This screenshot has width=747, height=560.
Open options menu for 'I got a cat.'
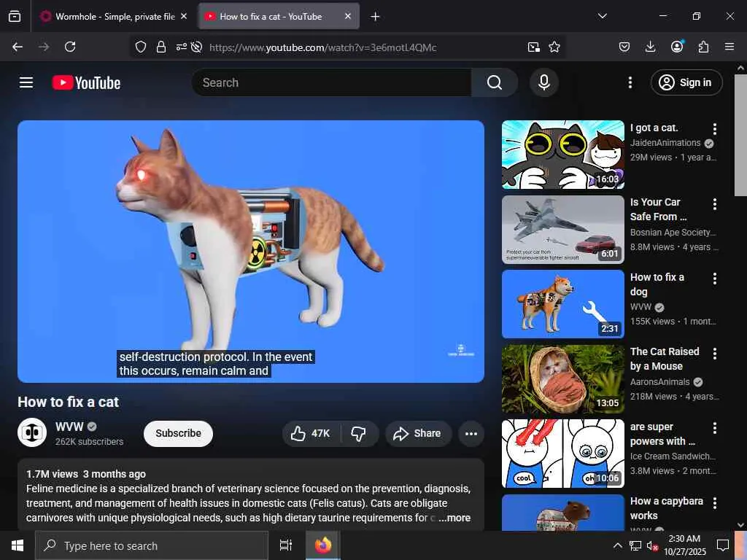[x=715, y=128]
